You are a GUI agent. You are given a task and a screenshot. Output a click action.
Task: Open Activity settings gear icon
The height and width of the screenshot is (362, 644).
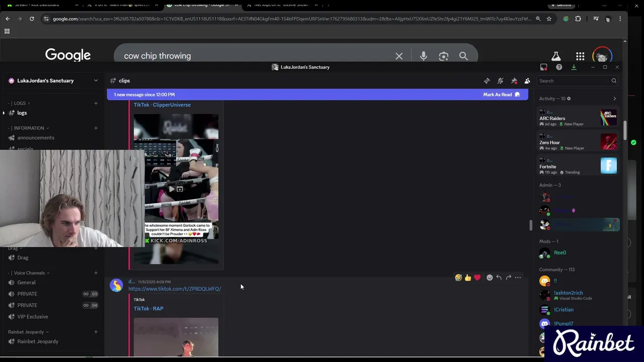coord(569,99)
